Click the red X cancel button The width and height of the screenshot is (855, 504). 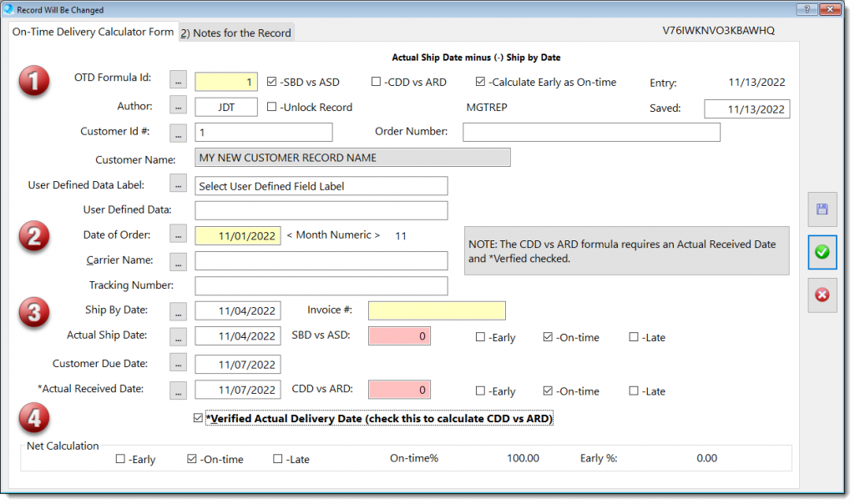point(822,295)
